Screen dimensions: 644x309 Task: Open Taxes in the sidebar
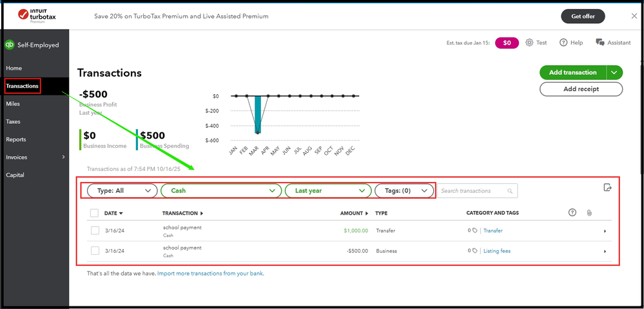click(x=13, y=122)
